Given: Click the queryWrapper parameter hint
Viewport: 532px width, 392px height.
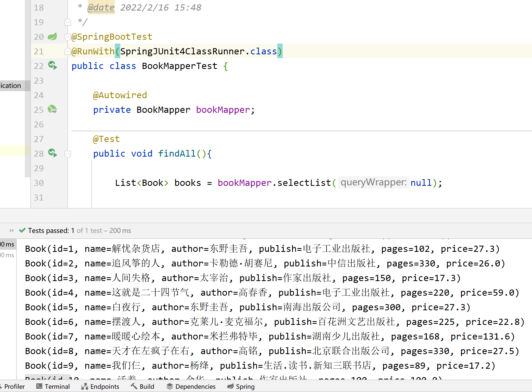Looking at the screenshot, I should (373, 183).
